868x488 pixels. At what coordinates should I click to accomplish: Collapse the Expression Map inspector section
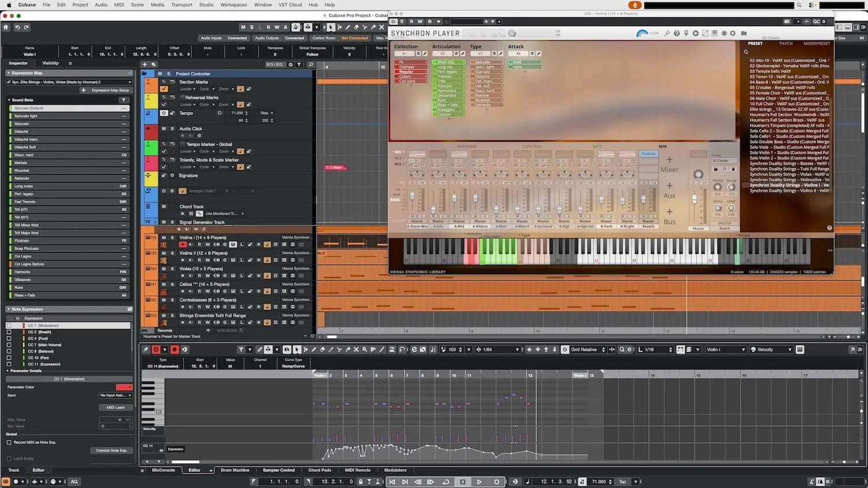click(x=8, y=73)
